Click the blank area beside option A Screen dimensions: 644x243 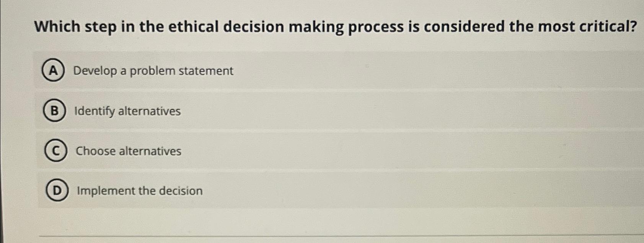(421, 71)
